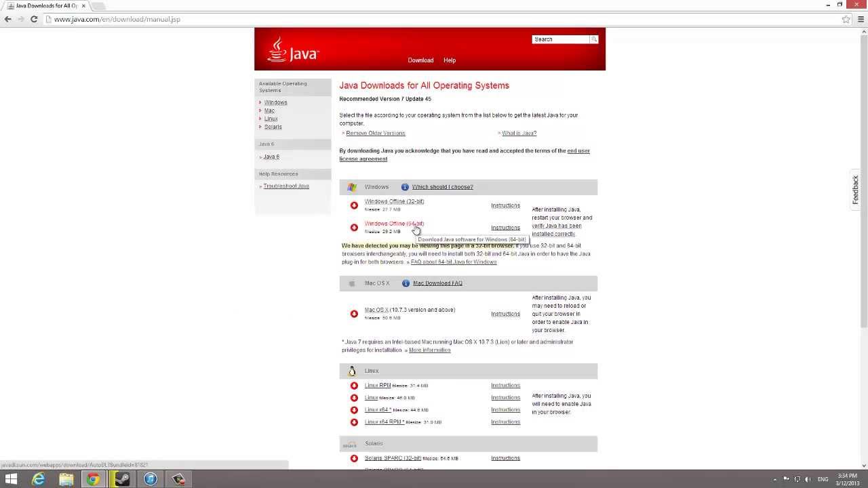This screenshot has width=868, height=488.
Task: Click the Java logo in header
Action: click(x=293, y=49)
